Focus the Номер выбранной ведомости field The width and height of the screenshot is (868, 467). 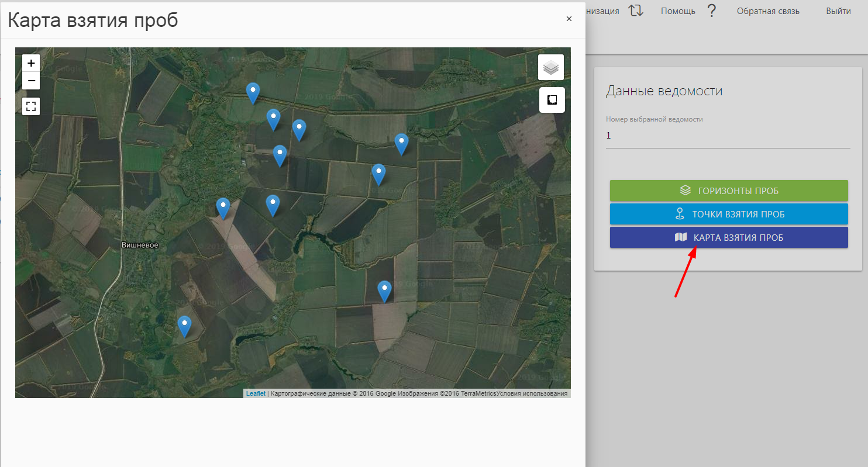click(x=728, y=136)
